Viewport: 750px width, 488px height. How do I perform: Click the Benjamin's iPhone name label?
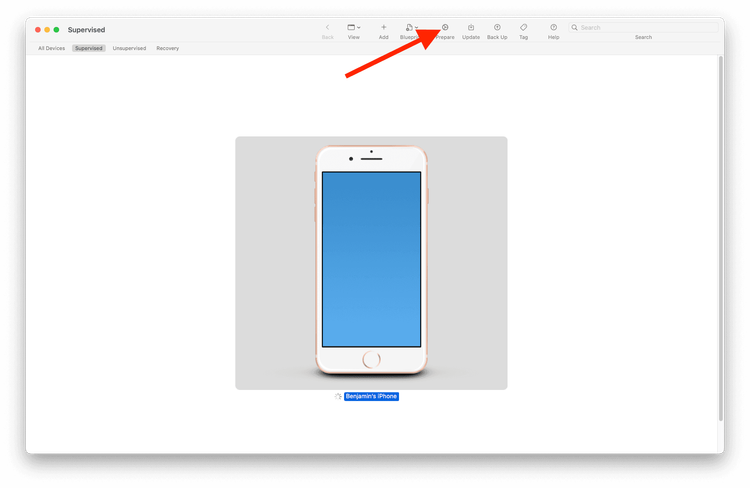point(371,397)
